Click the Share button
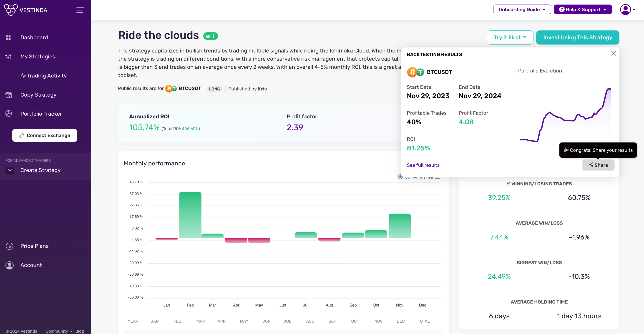Image resolution: width=644 pixels, height=334 pixels. 598,165
